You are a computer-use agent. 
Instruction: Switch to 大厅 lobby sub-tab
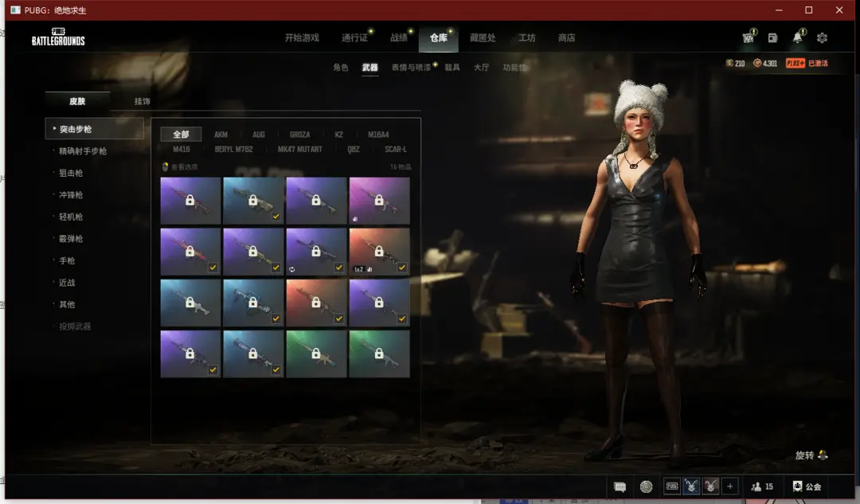[481, 68]
